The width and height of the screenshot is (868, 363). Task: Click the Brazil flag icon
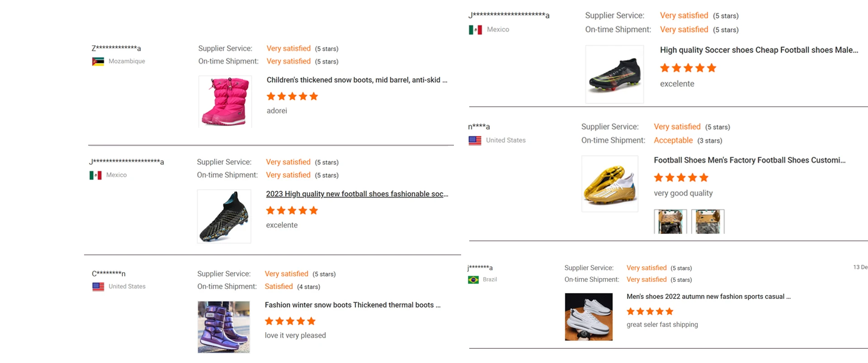tap(473, 280)
